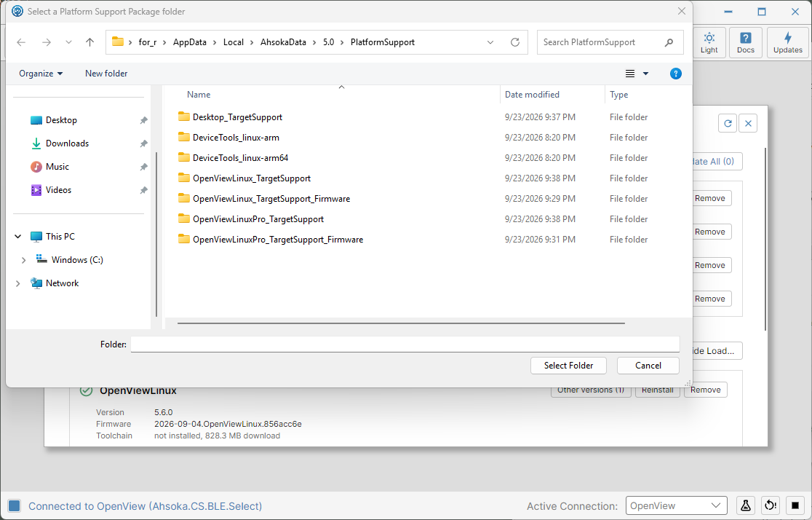Image resolution: width=812 pixels, height=520 pixels.
Task: Sort files by Type column
Action: click(618, 95)
